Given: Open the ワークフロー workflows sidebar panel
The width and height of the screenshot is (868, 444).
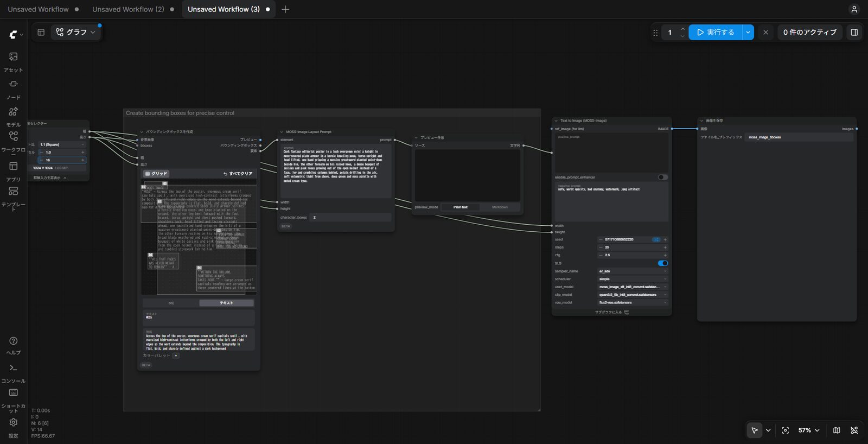Looking at the screenshot, I should (x=13, y=142).
